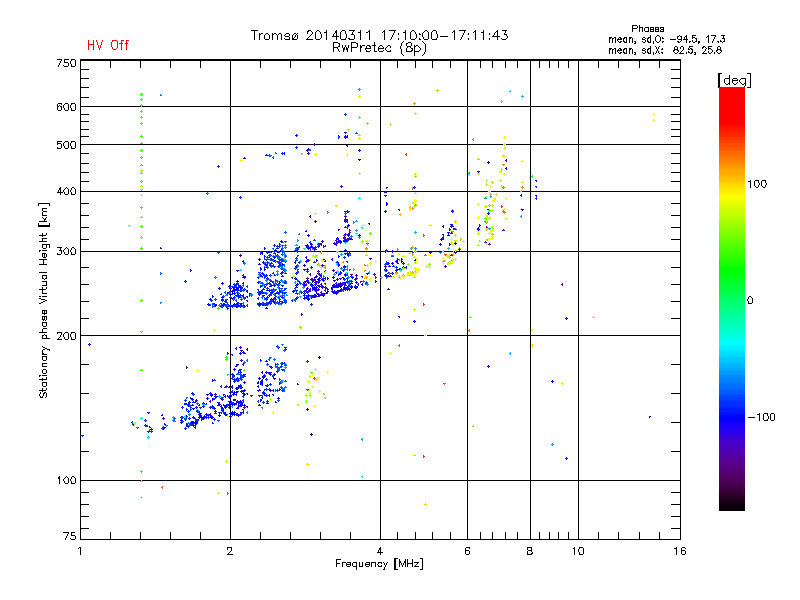Click the 'Frequency [MHz]' axis title
Image resolution: width=800 pixels, height=600 pixels.
coord(379,564)
